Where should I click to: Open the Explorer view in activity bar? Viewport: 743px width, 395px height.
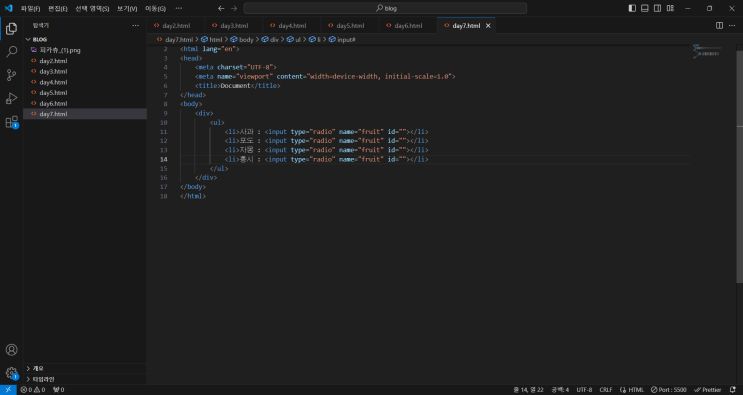point(11,29)
